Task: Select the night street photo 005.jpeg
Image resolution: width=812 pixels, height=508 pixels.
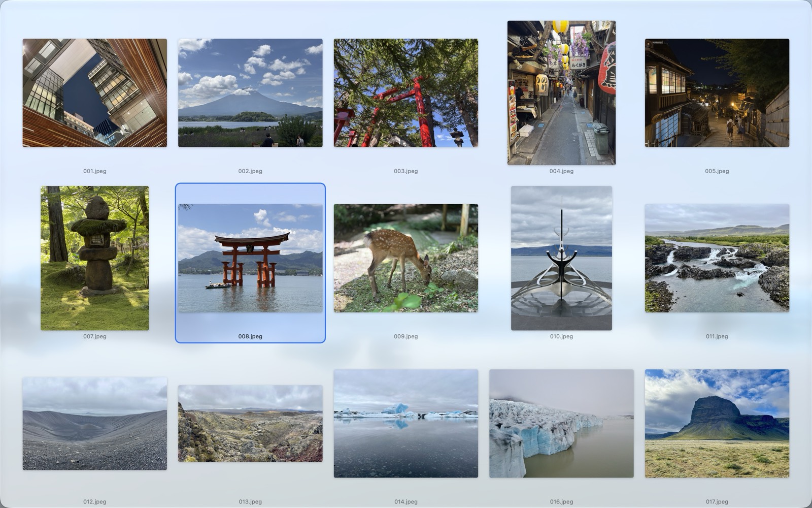Action: [717, 93]
